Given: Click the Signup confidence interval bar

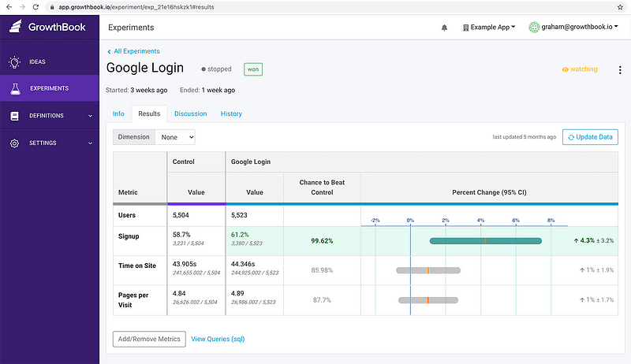Looking at the screenshot, I should click(x=486, y=241).
